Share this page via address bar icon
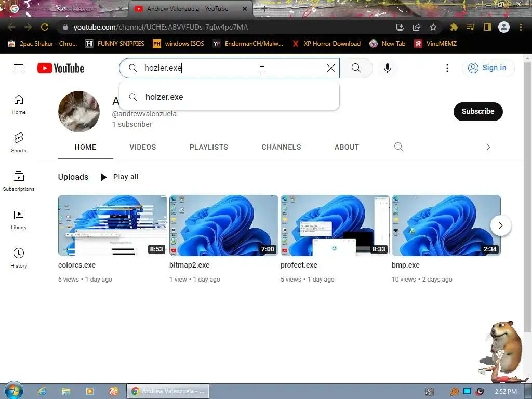Viewport: 532px width, 399px height. pos(417,27)
